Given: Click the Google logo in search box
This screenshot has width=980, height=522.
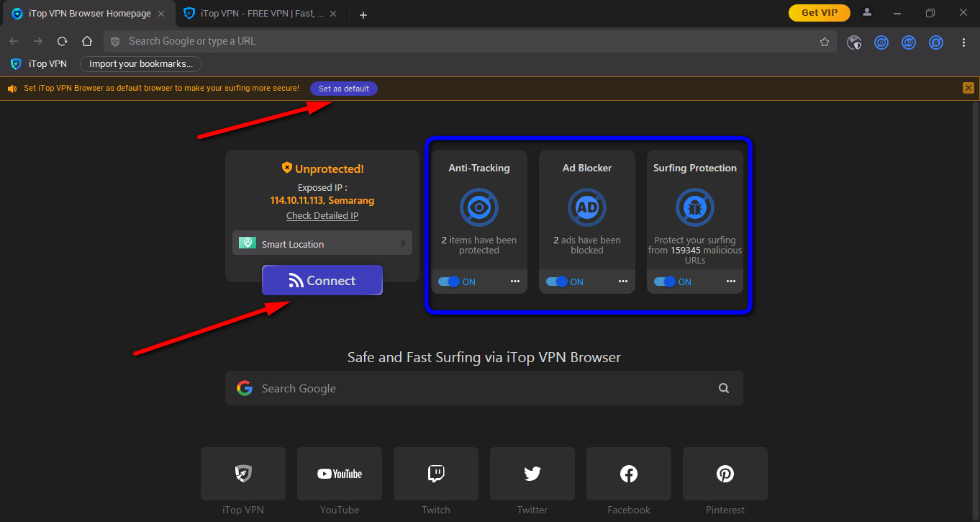Looking at the screenshot, I should (245, 388).
